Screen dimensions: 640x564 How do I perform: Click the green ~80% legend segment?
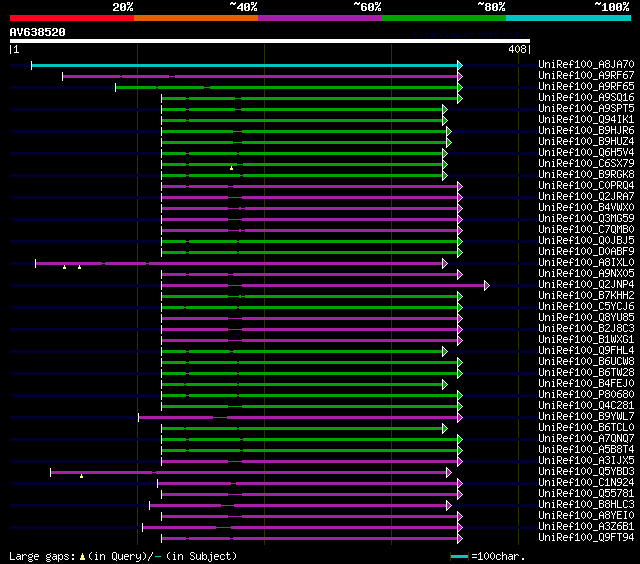tap(443, 17)
